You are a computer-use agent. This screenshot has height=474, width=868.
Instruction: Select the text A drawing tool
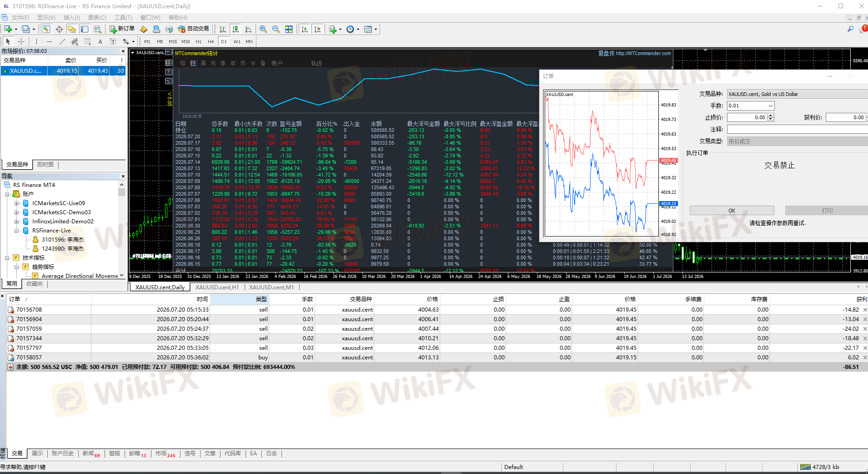click(x=100, y=41)
